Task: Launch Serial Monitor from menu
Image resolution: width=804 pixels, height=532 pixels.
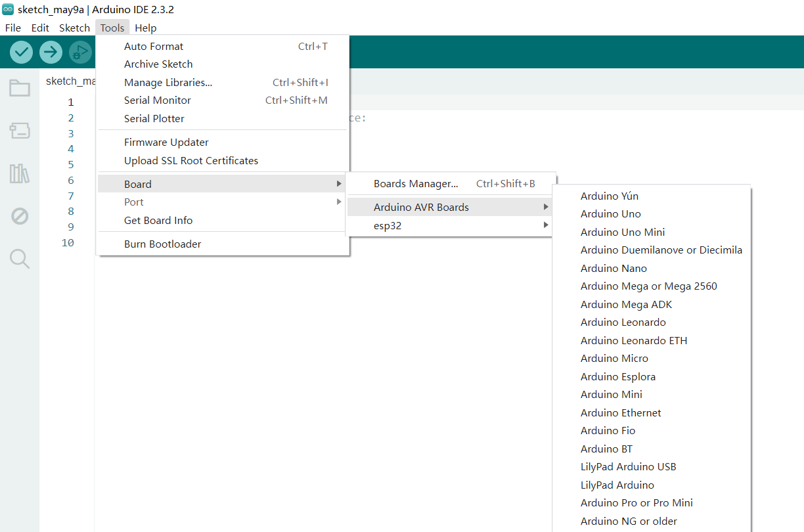Action: pos(223,100)
